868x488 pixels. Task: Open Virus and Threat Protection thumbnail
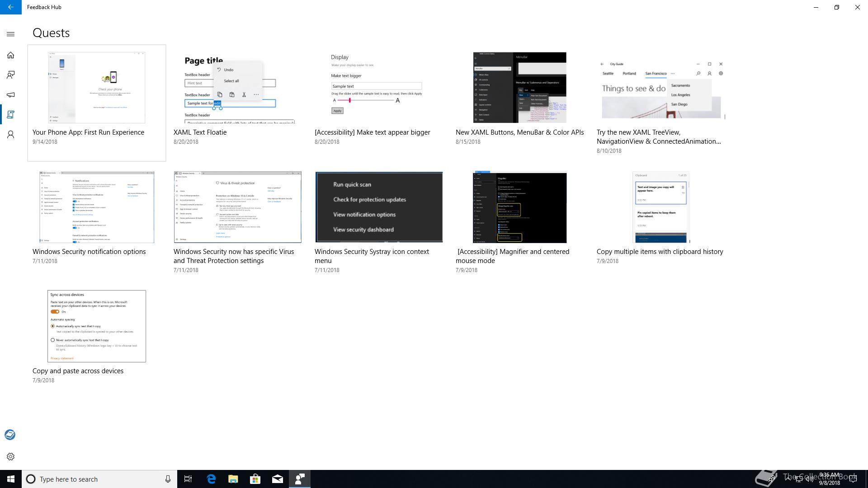(x=237, y=207)
